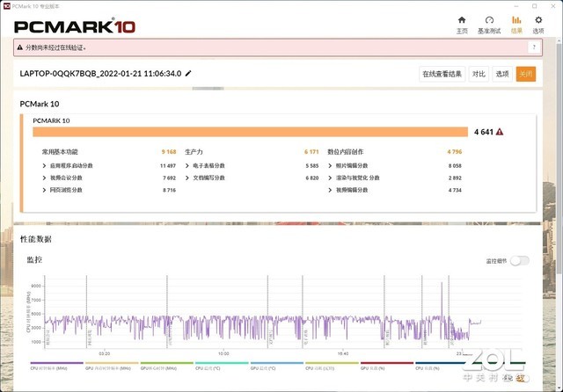
Task: Click the score value 11 497
Action: coord(168,166)
